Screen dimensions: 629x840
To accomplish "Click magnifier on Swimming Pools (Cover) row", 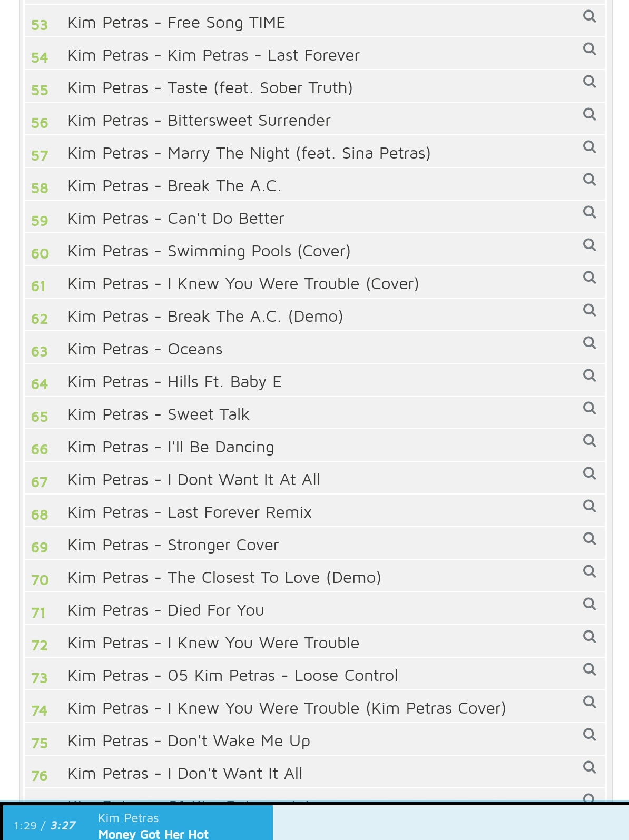I will click(589, 245).
